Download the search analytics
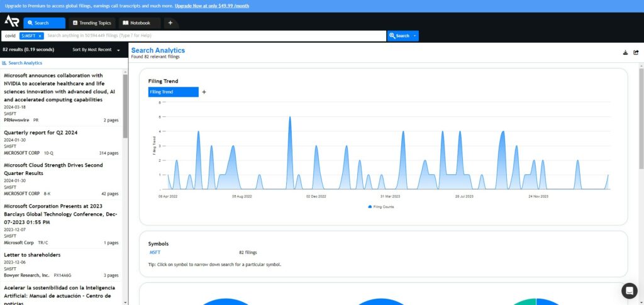The height and width of the screenshot is (305, 644). 625,53
